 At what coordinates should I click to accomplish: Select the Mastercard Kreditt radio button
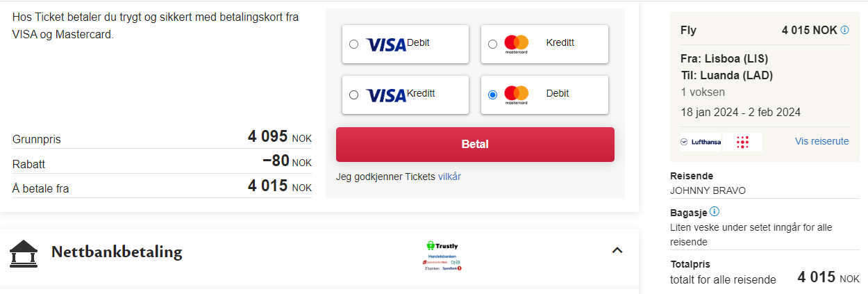tap(493, 44)
